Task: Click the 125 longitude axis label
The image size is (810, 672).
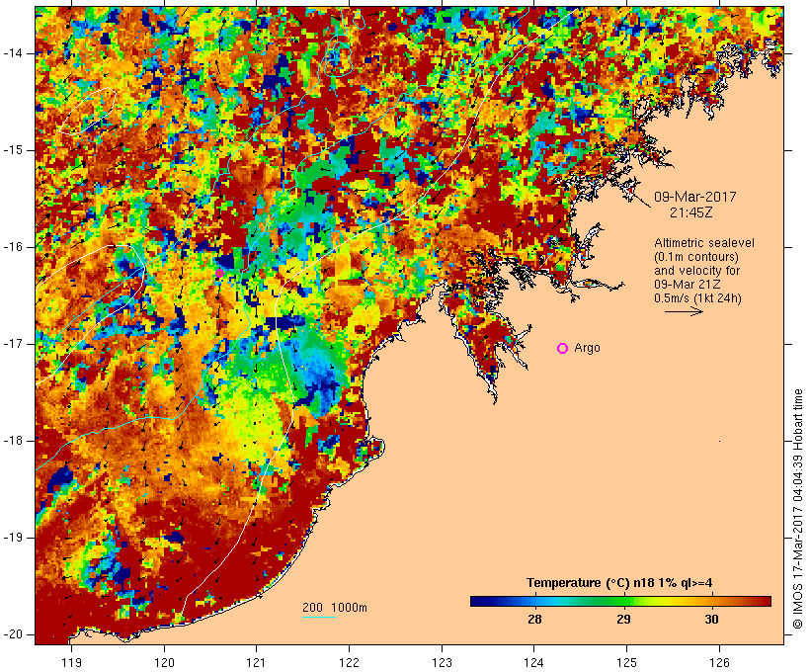Action: [x=627, y=662]
